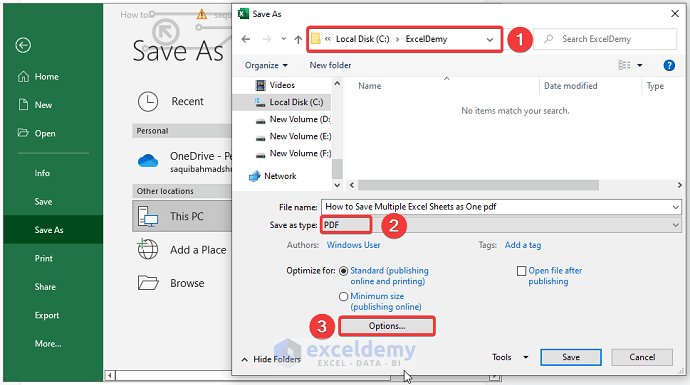Sort by the Name column header
Image resolution: width=690 pixels, height=385 pixels.
coord(370,86)
